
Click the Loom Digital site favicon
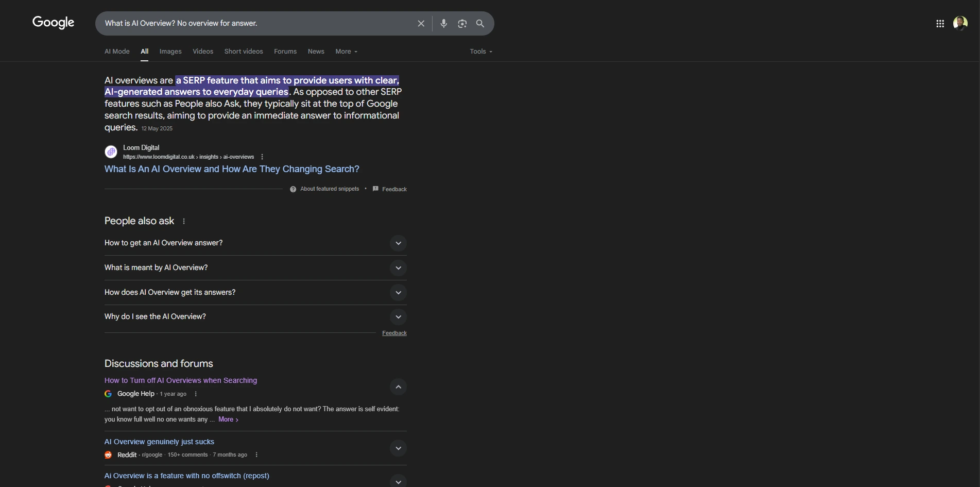[x=111, y=152]
